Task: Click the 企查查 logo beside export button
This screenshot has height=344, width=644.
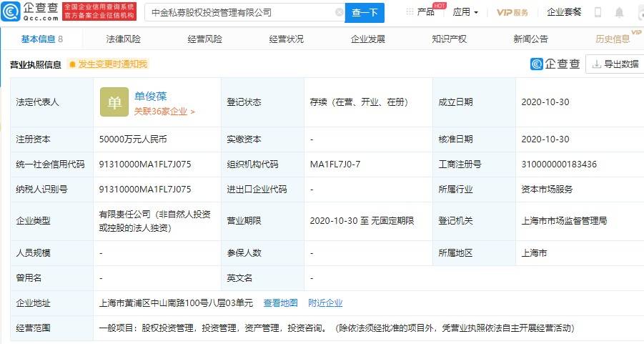Action: point(555,64)
